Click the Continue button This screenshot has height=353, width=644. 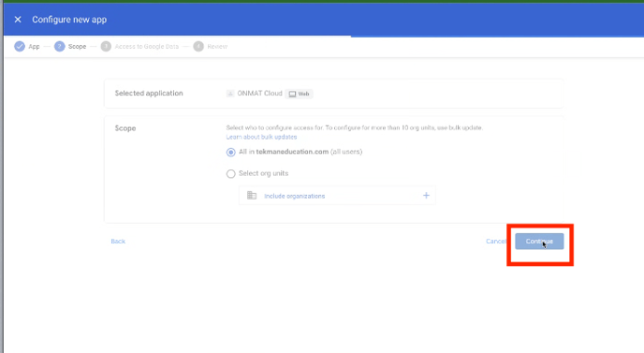click(539, 242)
